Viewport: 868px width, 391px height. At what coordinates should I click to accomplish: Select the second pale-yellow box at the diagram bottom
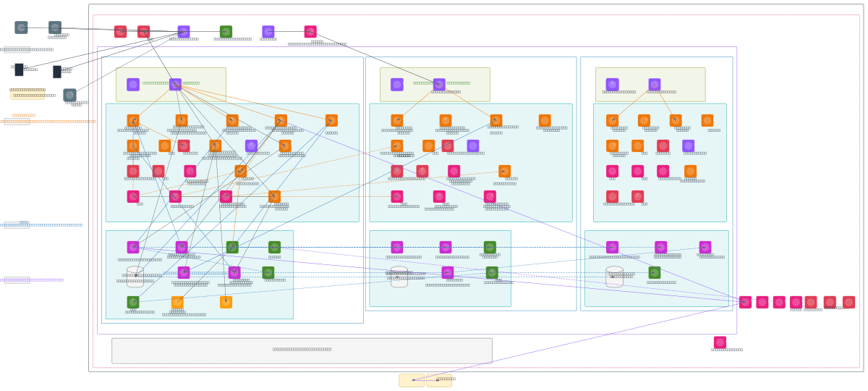(x=439, y=380)
